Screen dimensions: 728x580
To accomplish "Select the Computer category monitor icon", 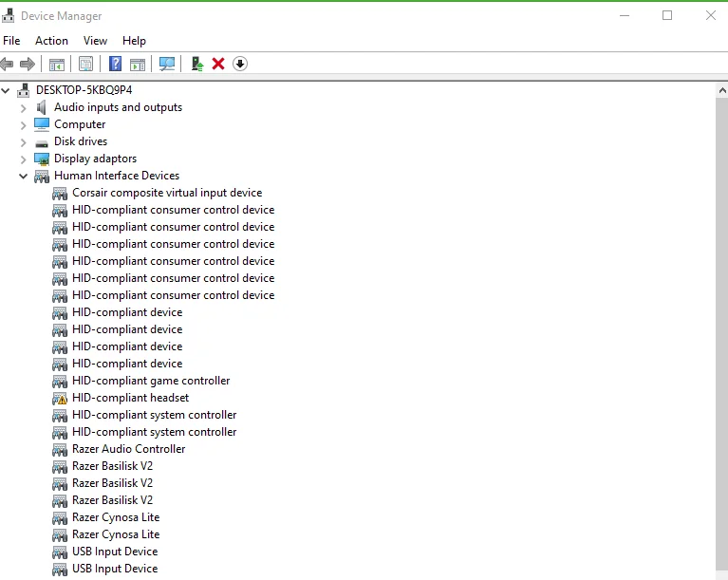I will pyautogui.click(x=42, y=124).
